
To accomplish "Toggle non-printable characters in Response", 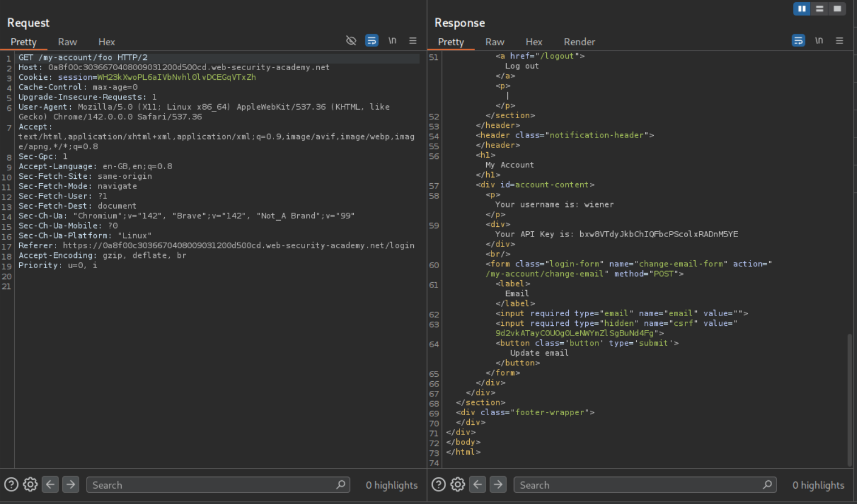I will [819, 41].
